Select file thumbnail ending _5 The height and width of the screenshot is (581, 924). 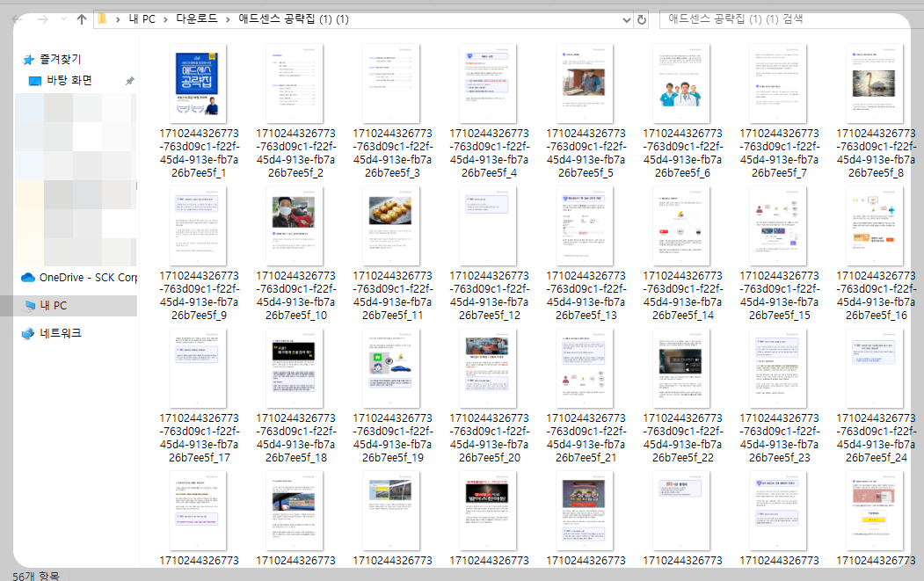(584, 84)
